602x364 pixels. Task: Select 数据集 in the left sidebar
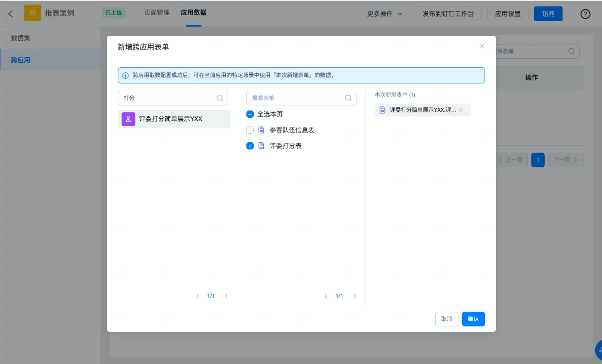pyautogui.click(x=21, y=38)
